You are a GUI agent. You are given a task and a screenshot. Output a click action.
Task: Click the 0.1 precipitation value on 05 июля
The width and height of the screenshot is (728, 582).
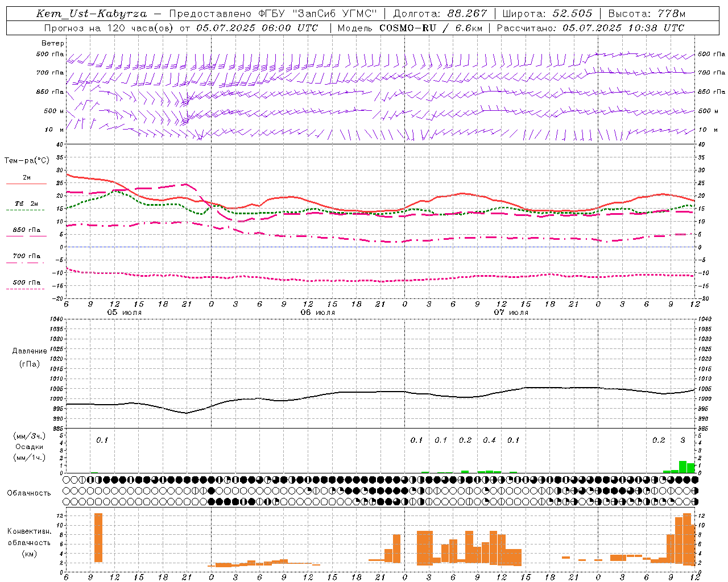(102, 440)
